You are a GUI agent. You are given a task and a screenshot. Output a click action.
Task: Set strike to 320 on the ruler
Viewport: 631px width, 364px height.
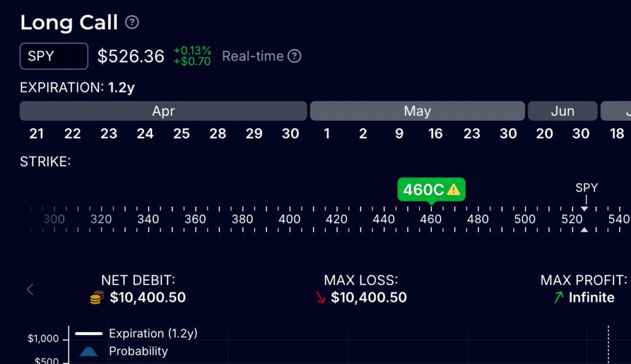click(x=101, y=219)
